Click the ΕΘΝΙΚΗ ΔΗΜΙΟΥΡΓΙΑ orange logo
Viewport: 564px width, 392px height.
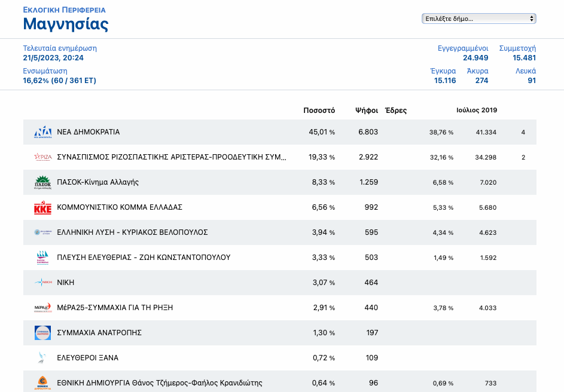coord(43,383)
